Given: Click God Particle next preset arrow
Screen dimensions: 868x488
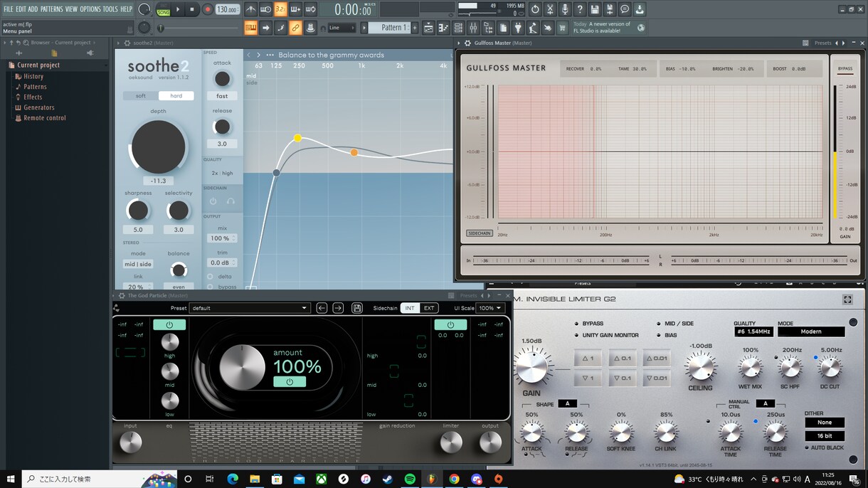Looking at the screenshot, I should (338, 308).
